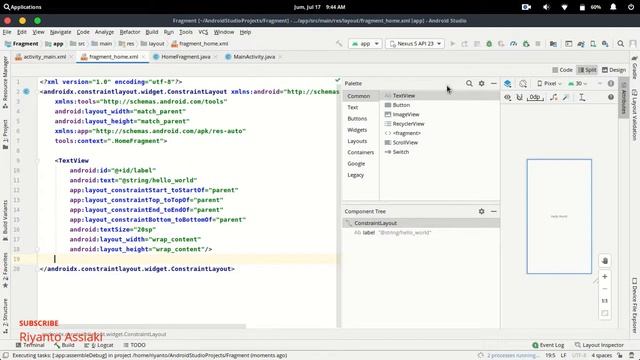Run the app with the green play icon
Image resolution: width=640 pixels, height=360 pixels.
[452, 44]
